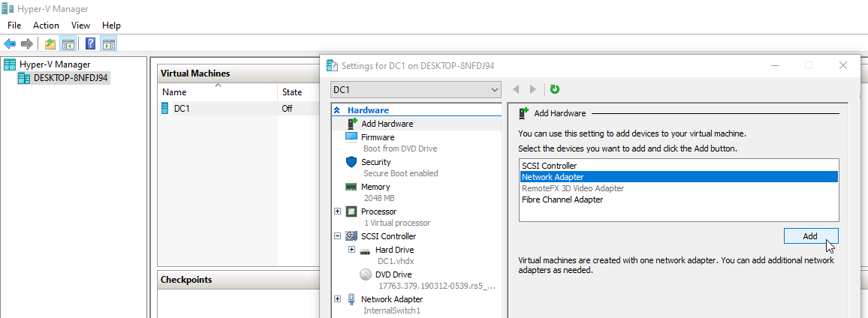This screenshot has width=868, height=318.
Task: Click the DC1 virtual machine icon in list
Action: point(164,109)
